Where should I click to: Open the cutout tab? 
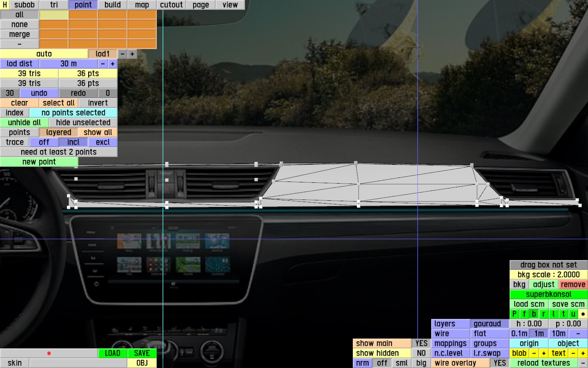(171, 5)
